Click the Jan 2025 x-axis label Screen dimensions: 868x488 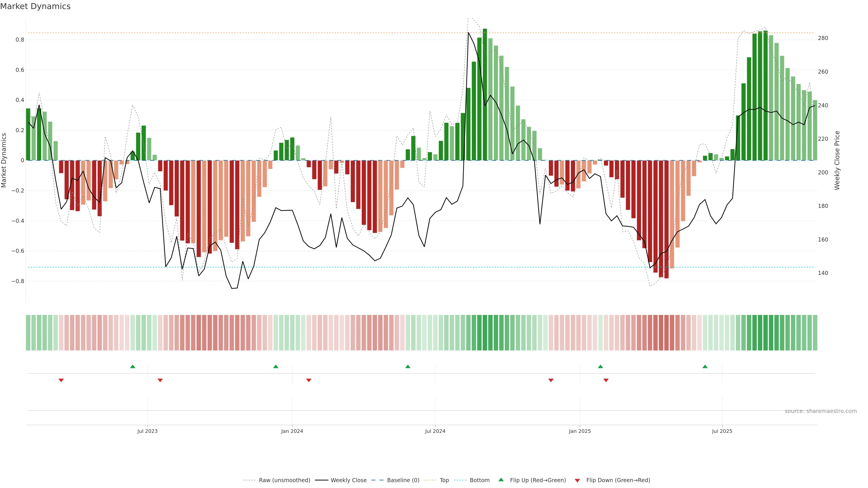[580, 431]
